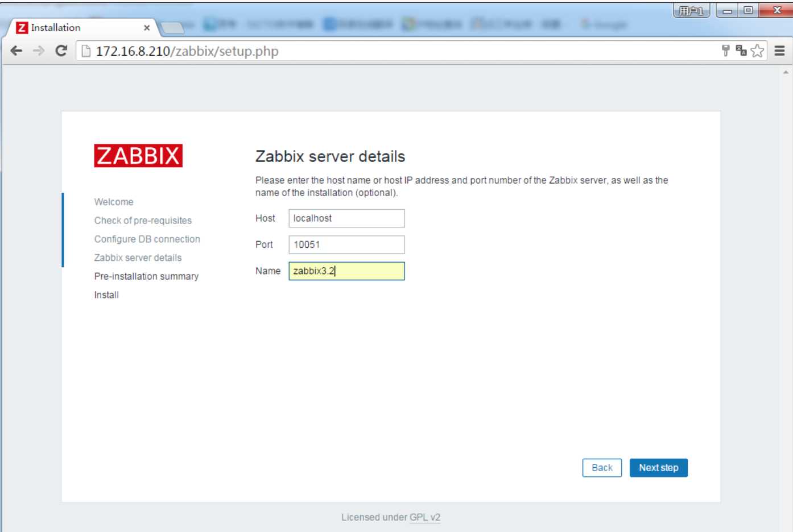Click the browser back arrow
The width and height of the screenshot is (793, 532).
point(16,51)
